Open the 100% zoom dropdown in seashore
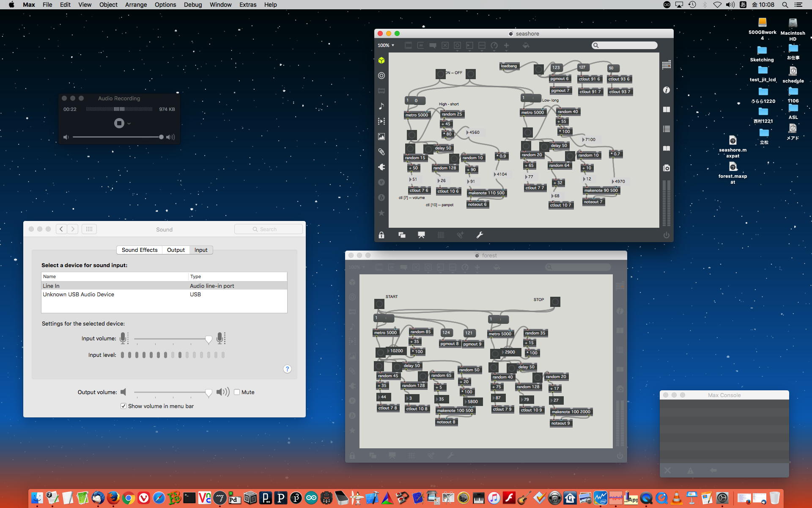The height and width of the screenshot is (508, 812). coord(386,45)
